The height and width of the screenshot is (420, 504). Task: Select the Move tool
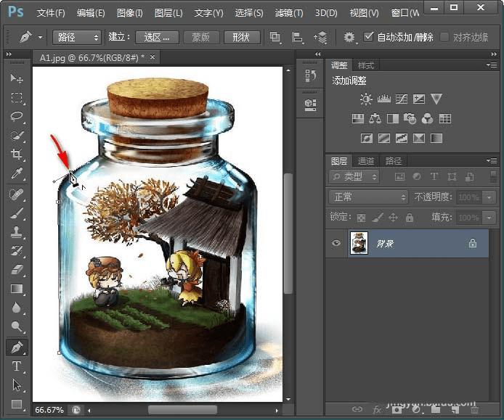pyautogui.click(x=17, y=78)
